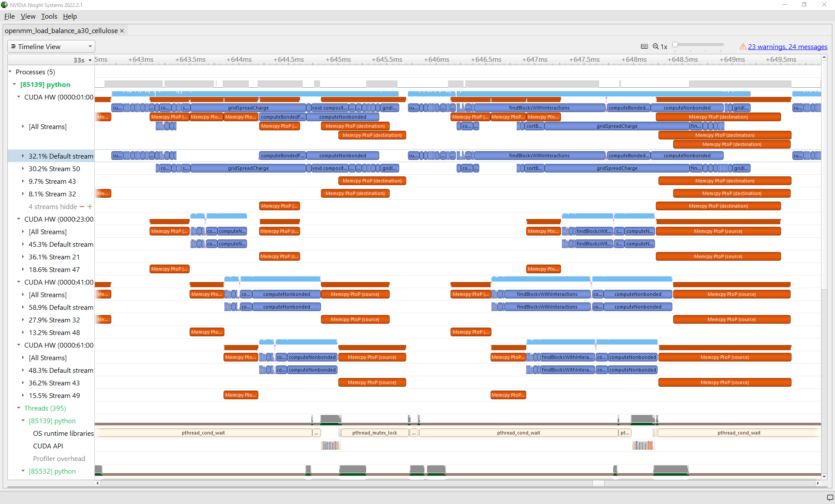Close the openmm_load_balance_a30_cellulose tab

click(x=122, y=31)
